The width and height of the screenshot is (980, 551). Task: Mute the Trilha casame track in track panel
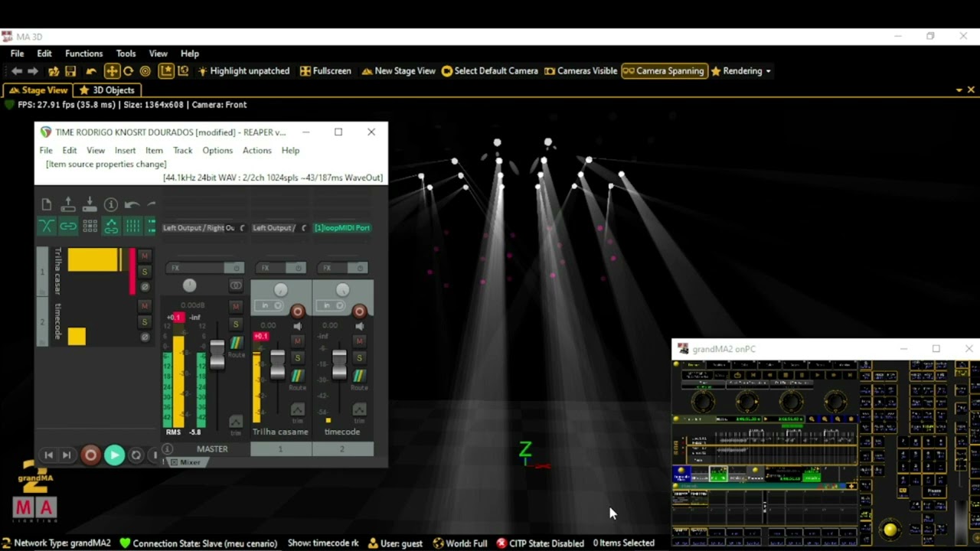(144, 256)
